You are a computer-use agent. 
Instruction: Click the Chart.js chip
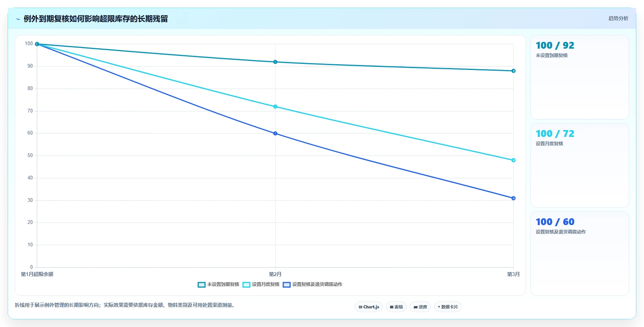tap(369, 307)
